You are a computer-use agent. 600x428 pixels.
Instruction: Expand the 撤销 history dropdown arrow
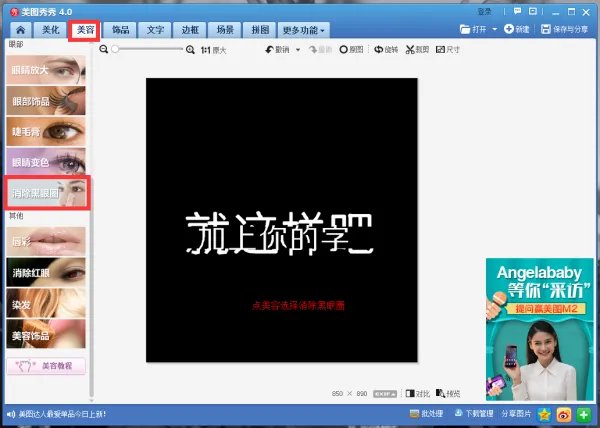pos(298,50)
